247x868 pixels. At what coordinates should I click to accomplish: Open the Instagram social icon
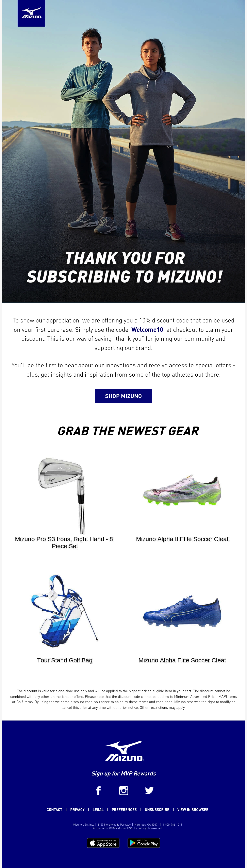(123, 790)
